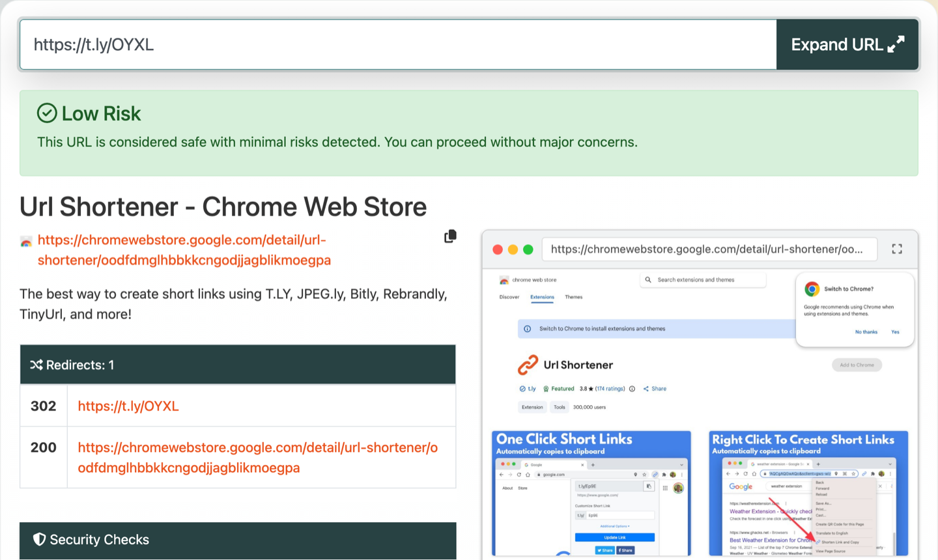Click the chrome web store logo in preview
This screenshot has width=938, height=560.
[504, 280]
